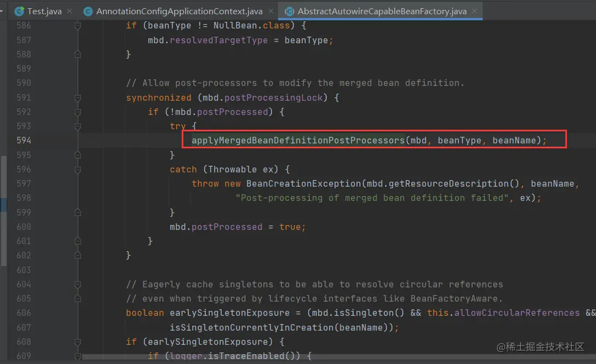This screenshot has height=364, width=596.
Task: Collapse the catch block at line 596
Action: click(x=78, y=170)
